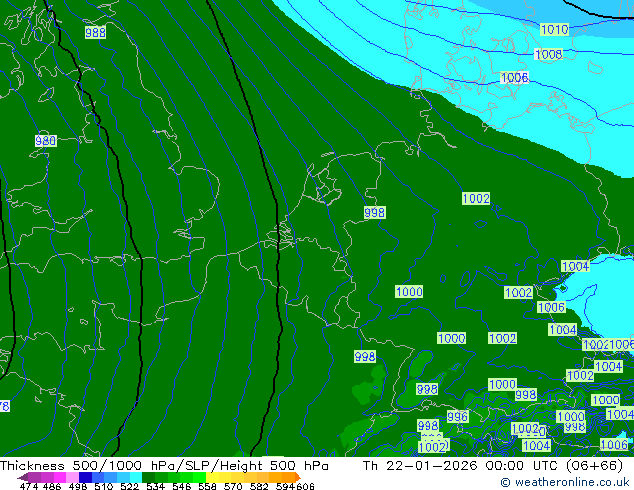634x490 pixels.
Task: Pick the bright yellow legend swatch above 558
Action: 212,477
